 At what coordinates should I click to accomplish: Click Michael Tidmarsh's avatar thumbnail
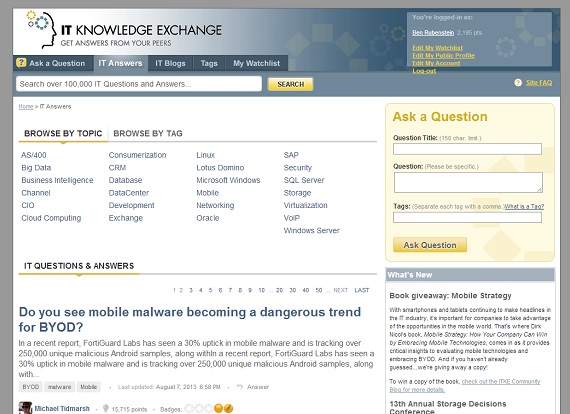[x=25, y=408]
